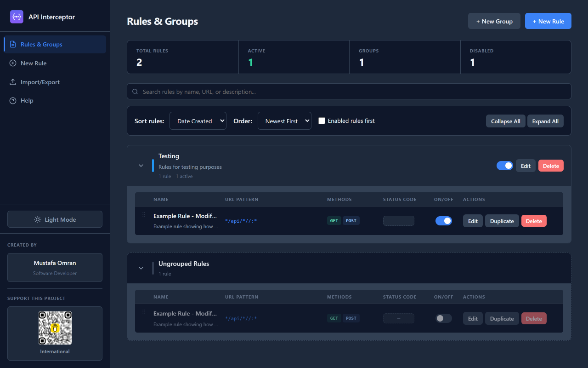The image size is (588, 368).
Task: Click the rule name in Testing group
Action: [185, 216]
